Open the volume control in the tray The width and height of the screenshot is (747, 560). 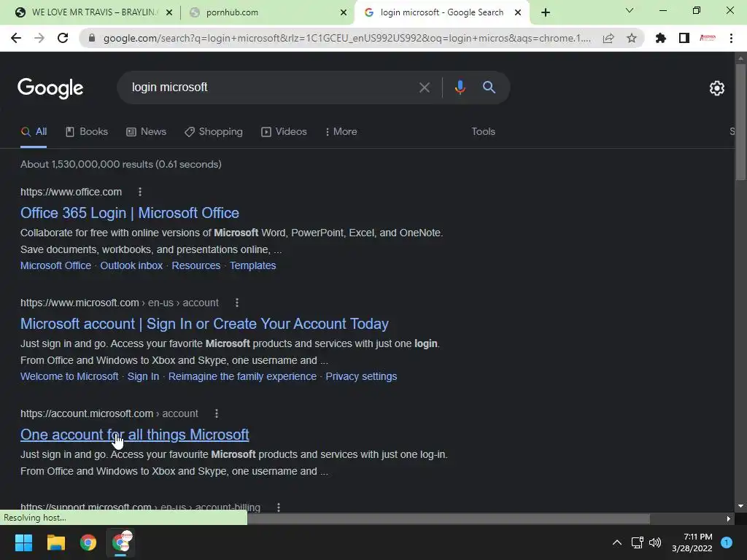click(x=655, y=542)
